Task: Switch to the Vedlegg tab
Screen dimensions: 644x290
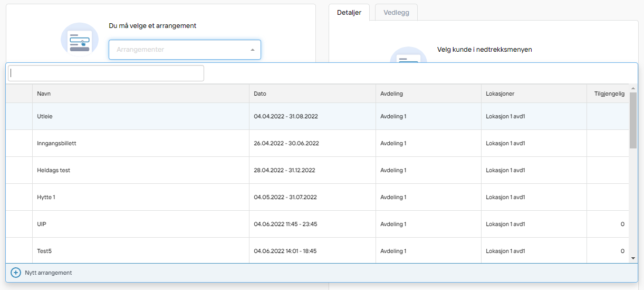Action: 396,13
